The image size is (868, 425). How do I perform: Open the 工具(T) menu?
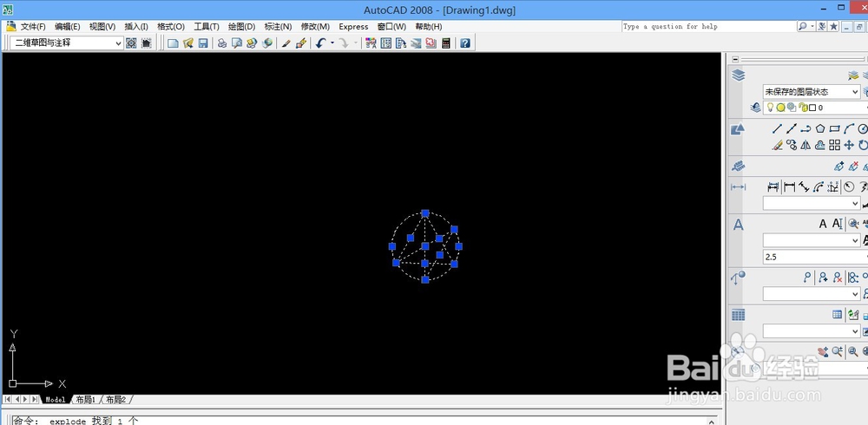tap(207, 27)
